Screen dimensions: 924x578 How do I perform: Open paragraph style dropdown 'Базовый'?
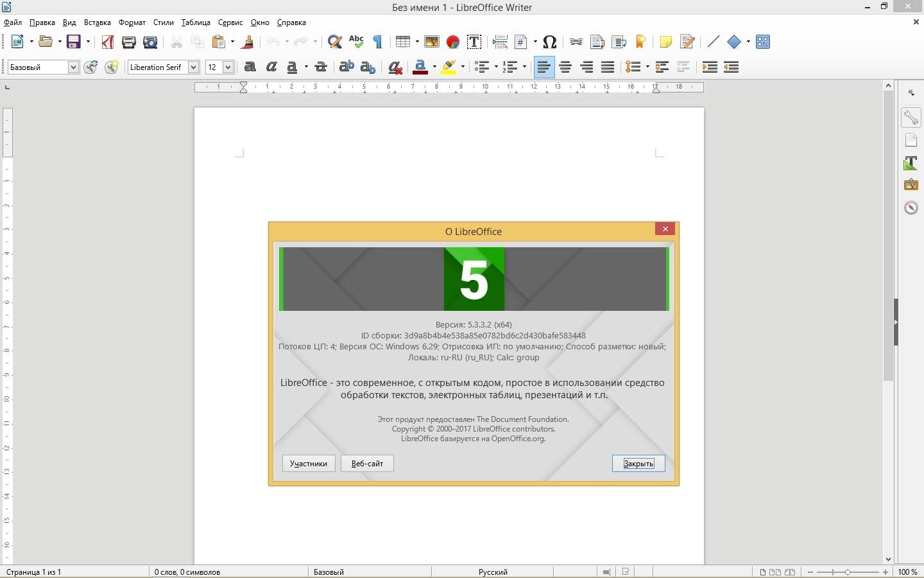(73, 67)
